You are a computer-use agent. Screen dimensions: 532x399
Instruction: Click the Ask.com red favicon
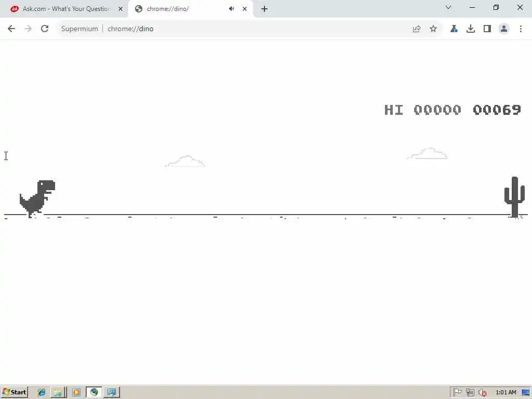point(14,9)
